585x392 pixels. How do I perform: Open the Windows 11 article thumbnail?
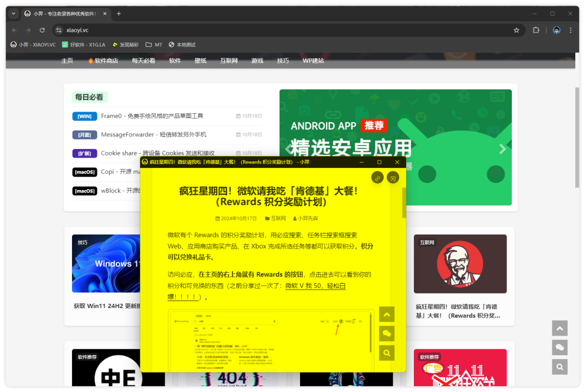[x=106, y=264]
